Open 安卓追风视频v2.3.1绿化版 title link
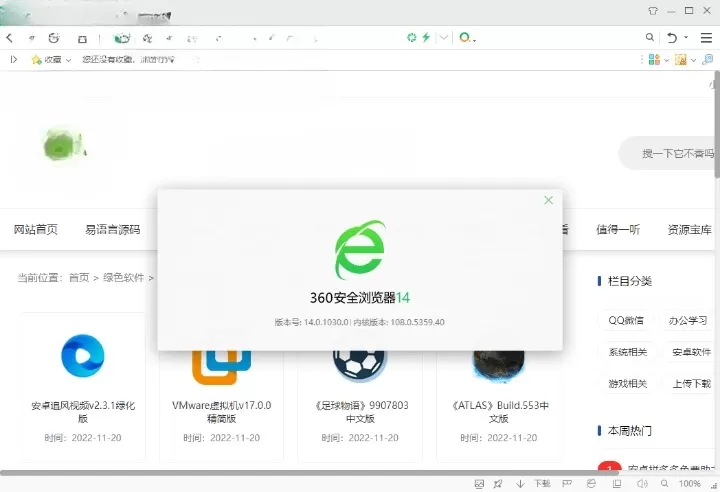The width and height of the screenshot is (720, 492). click(x=83, y=412)
